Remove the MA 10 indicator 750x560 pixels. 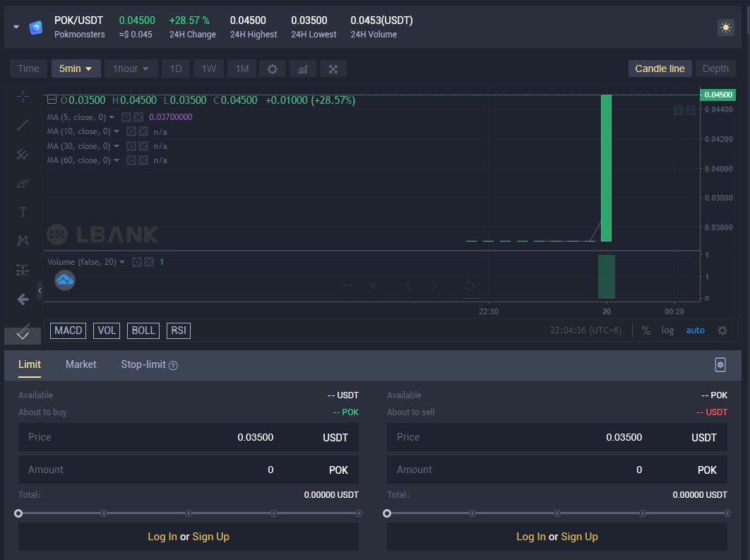coord(143,131)
